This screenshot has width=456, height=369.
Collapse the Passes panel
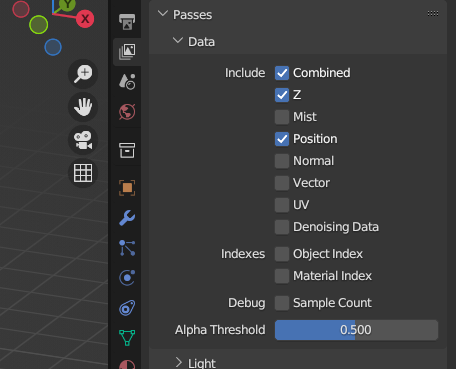tap(163, 14)
